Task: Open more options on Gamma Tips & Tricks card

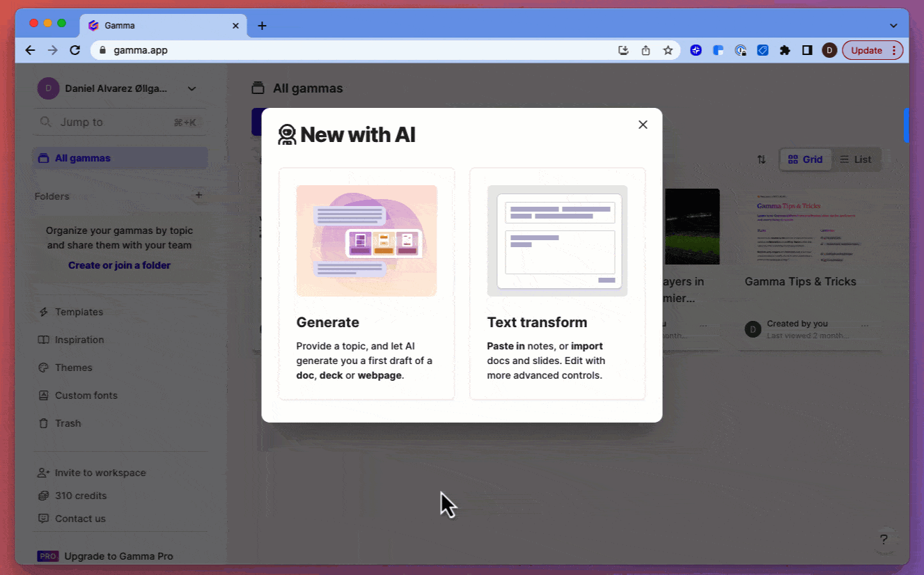Action: (865, 326)
